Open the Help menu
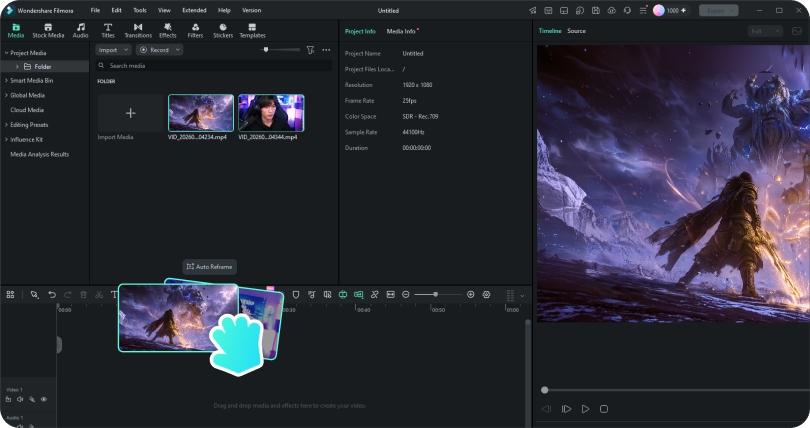810x428 pixels. click(x=224, y=10)
